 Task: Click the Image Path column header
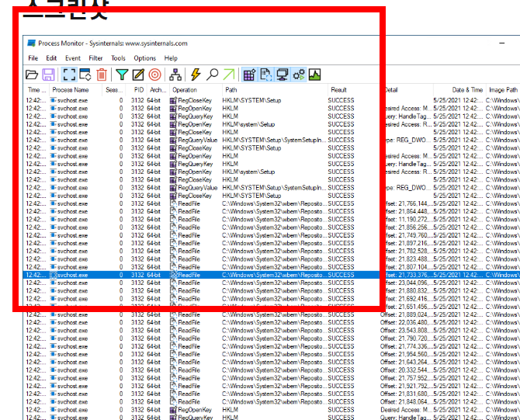tap(503, 90)
